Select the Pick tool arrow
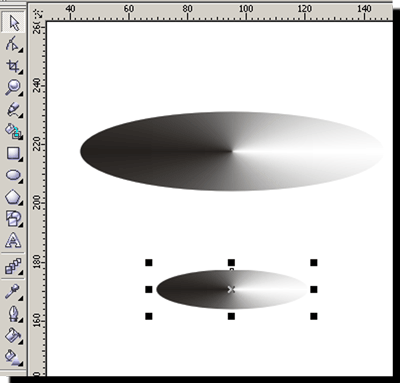Screen dimensions: 400x383 [x=13, y=23]
